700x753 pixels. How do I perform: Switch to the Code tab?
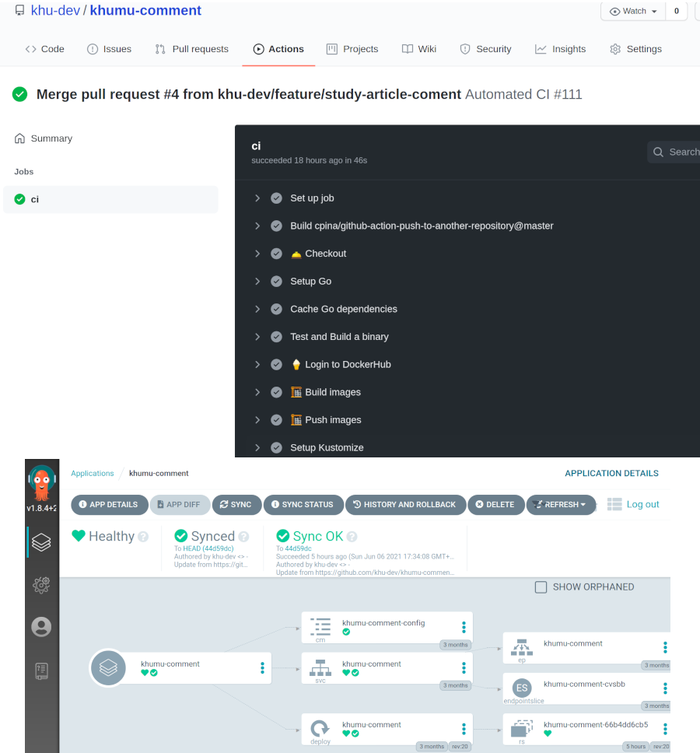[x=44, y=49]
